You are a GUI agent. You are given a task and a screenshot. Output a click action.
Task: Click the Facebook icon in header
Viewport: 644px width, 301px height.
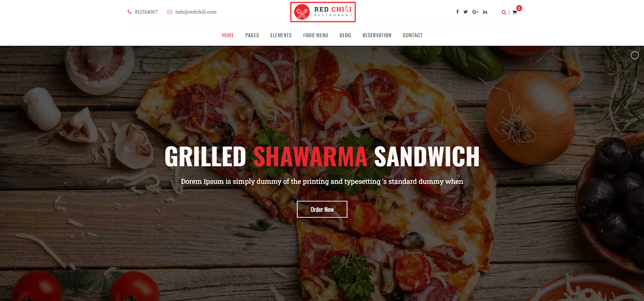tap(457, 12)
